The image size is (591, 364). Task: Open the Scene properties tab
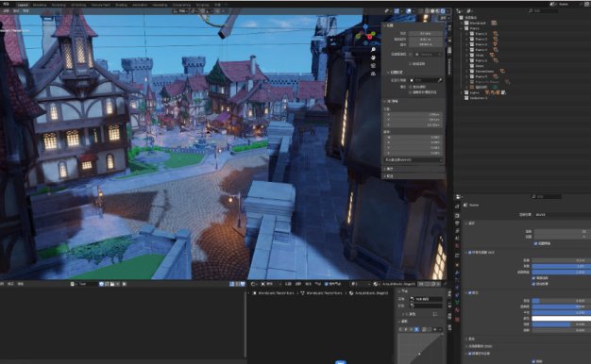coord(457,238)
